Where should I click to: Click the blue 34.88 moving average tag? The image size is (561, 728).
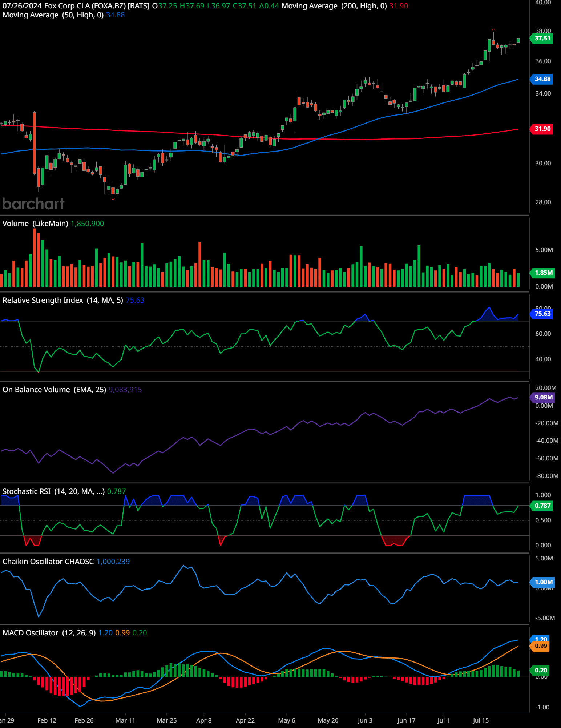542,79
